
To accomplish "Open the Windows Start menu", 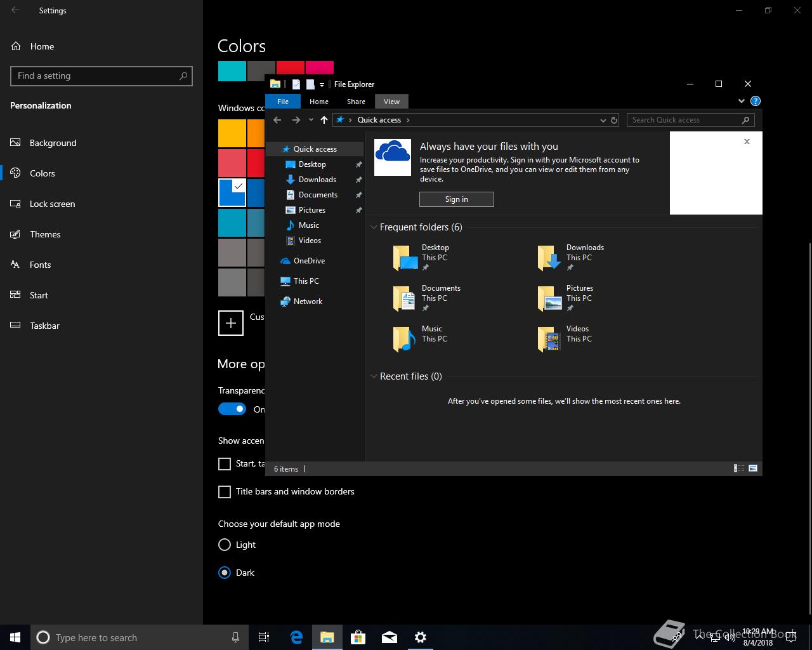I will point(15,637).
